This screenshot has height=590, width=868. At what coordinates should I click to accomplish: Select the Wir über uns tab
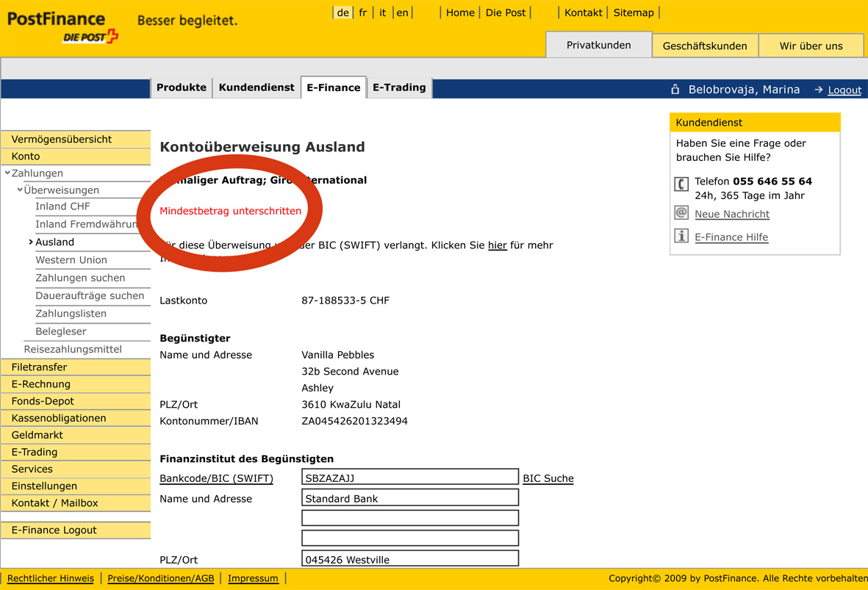point(811,46)
